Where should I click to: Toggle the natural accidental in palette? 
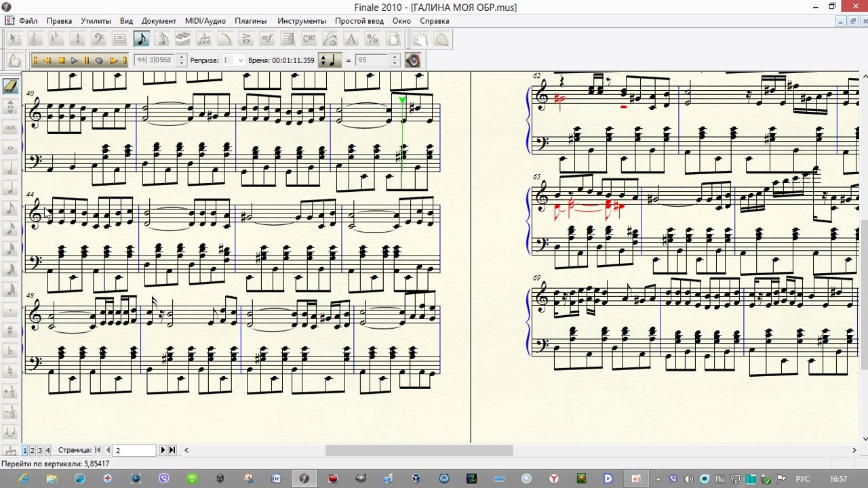10,371
